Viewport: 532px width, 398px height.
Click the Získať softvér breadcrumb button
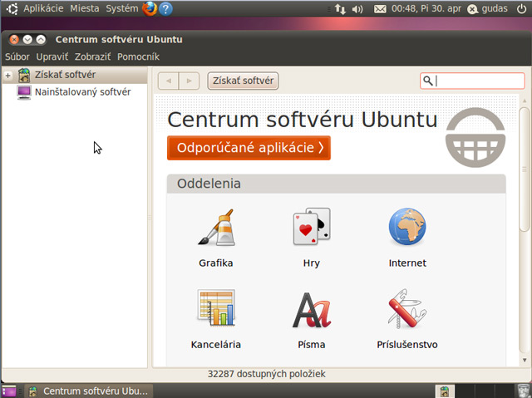point(243,81)
